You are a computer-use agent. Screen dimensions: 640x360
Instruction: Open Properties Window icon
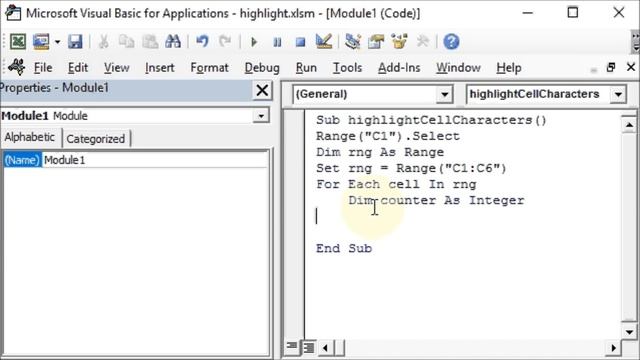coord(376,42)
